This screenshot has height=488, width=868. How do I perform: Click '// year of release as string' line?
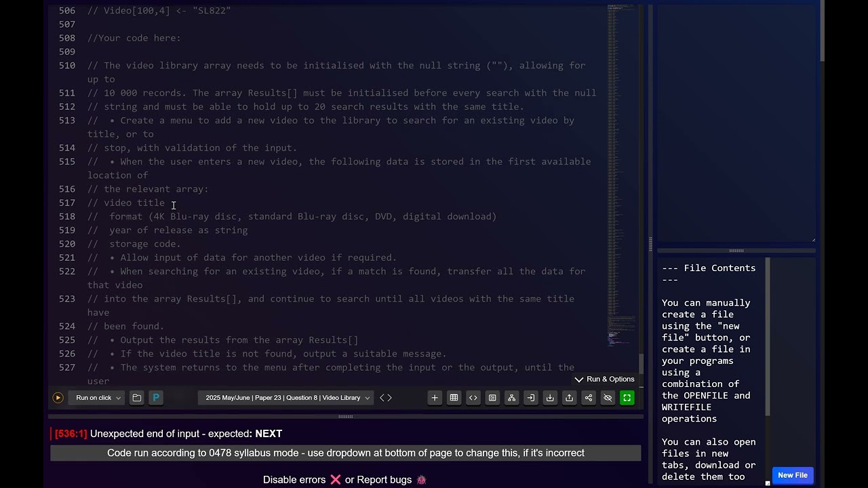click(167, 230)
